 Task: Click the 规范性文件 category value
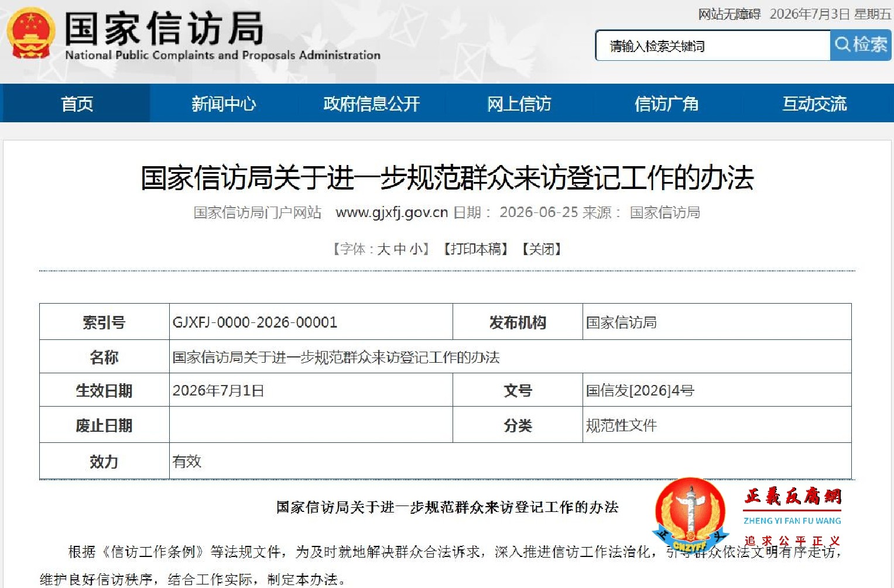click(x=621, y=425)
